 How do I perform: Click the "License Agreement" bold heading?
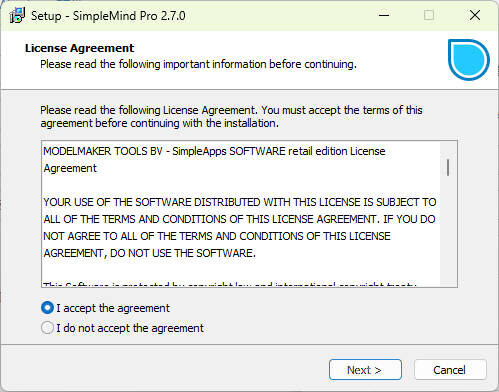pos(80,48)
